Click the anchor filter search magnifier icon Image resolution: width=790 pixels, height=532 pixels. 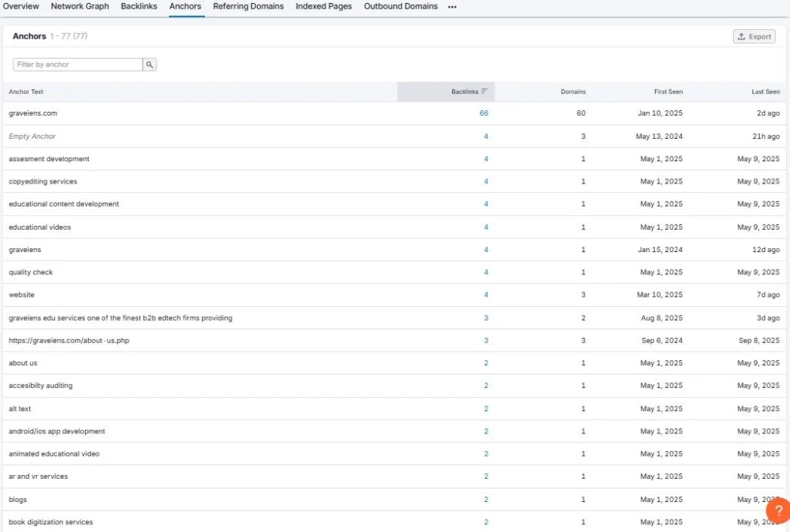[x=149, y=65]
